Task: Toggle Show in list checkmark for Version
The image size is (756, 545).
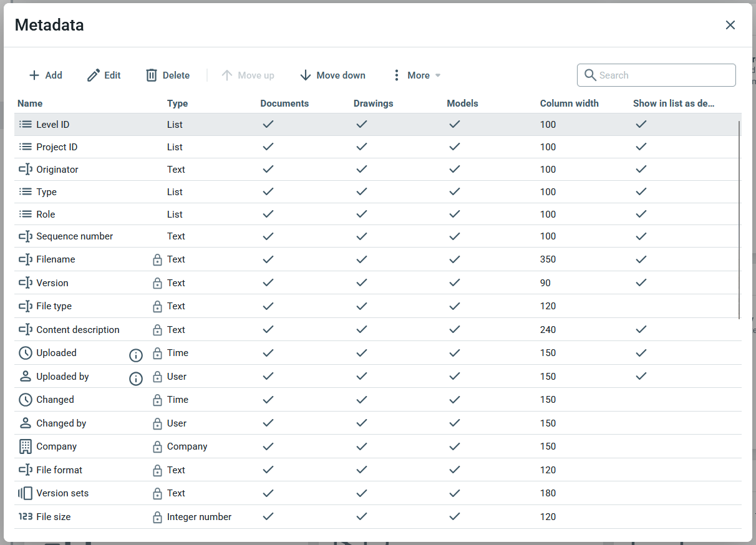Action: pos(641,283)
